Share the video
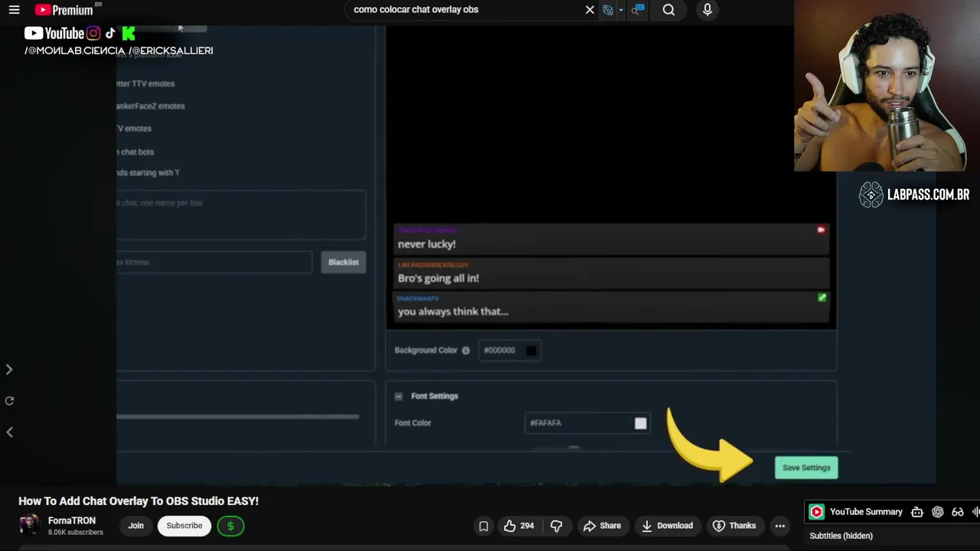 click(602, 526)
